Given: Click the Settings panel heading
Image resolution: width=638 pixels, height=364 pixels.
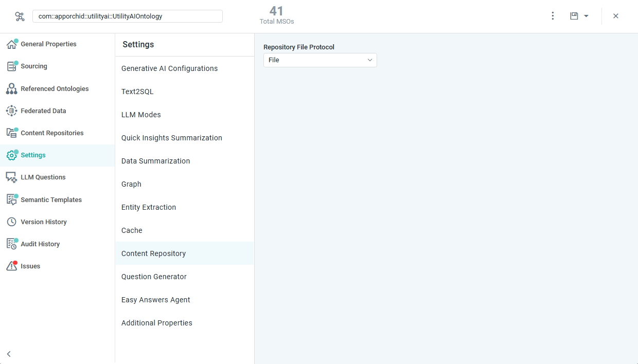Looking at the screenshot, I should (x=138, y=45).
